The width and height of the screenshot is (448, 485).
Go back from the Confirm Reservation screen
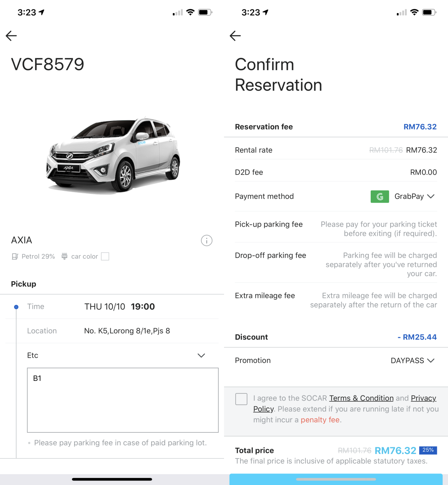coord(235,36)
